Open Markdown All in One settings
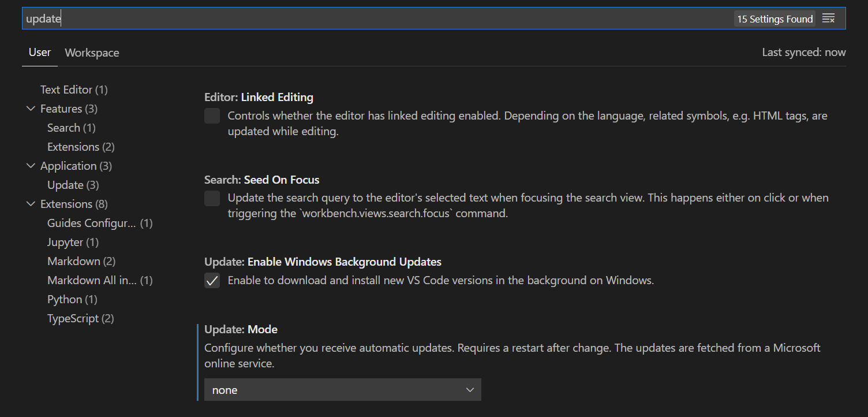 click(x=100, y=280)
